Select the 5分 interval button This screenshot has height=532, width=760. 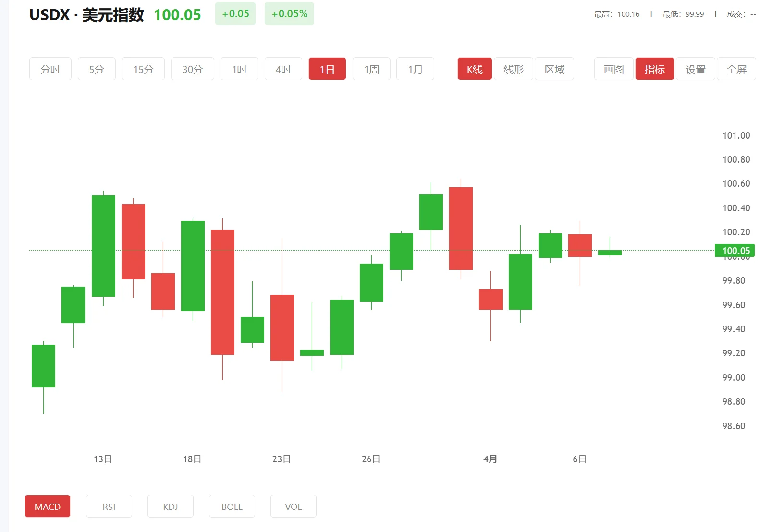coord(97,69)
